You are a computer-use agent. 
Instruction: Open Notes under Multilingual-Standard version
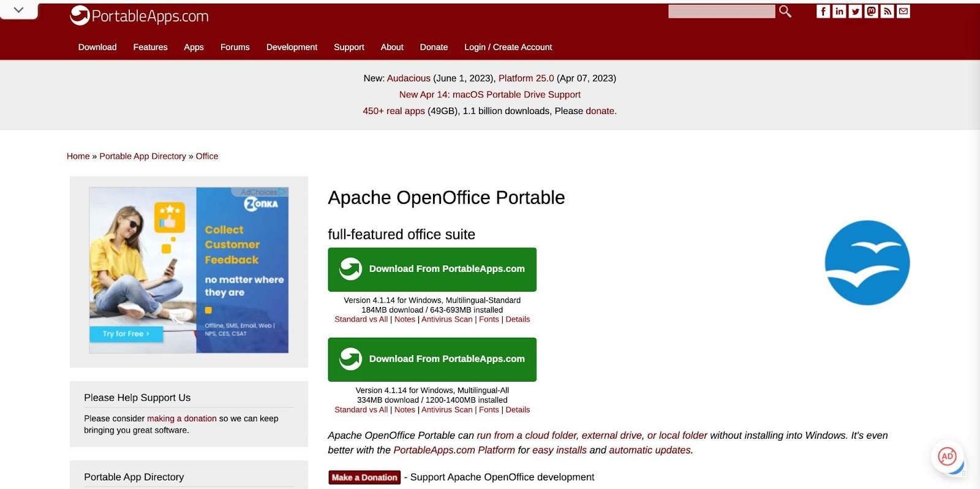pyautogui.click(x=405, y=319)
